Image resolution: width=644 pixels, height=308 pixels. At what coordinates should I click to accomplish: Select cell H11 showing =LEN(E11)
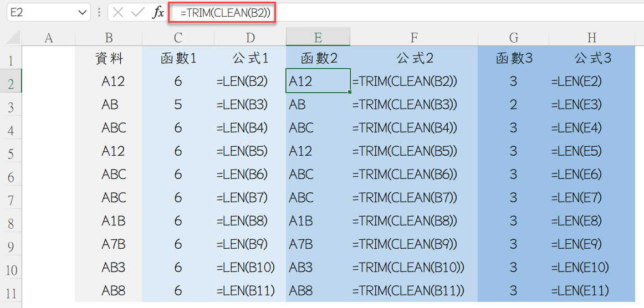591,291
